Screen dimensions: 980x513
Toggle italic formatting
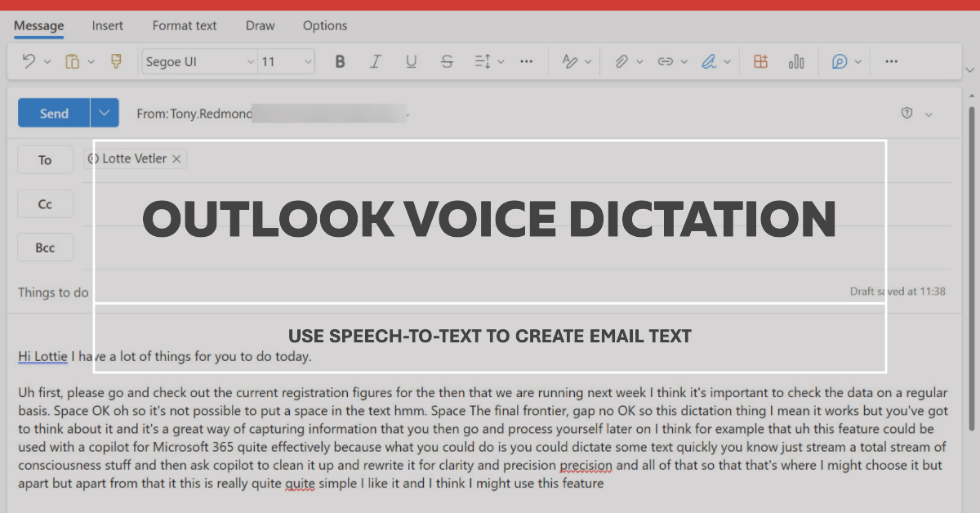[x=376, y=62]
